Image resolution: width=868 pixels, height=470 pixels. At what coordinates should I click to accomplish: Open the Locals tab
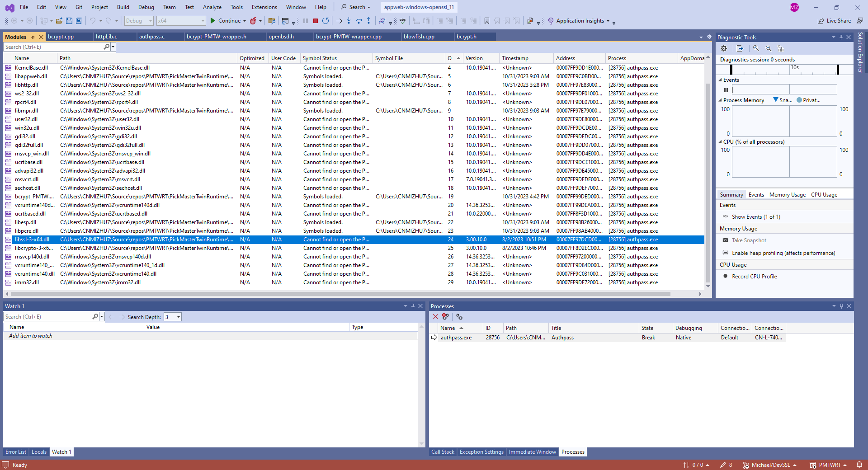tap(39, 452)
